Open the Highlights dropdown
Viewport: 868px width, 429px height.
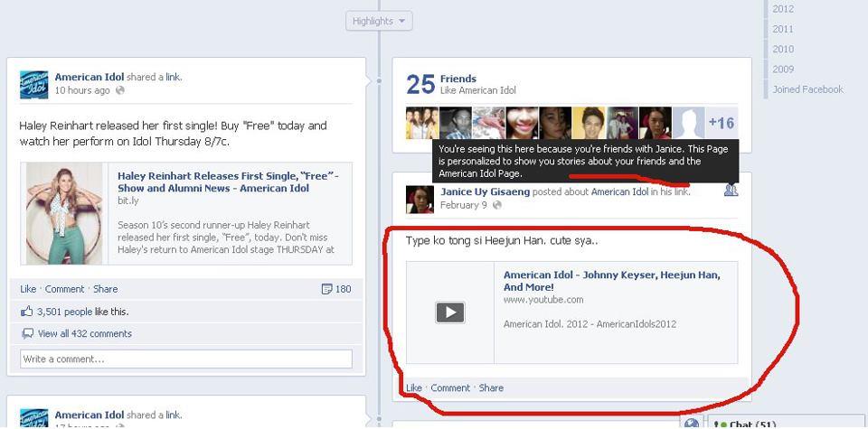tap(379, 21)
